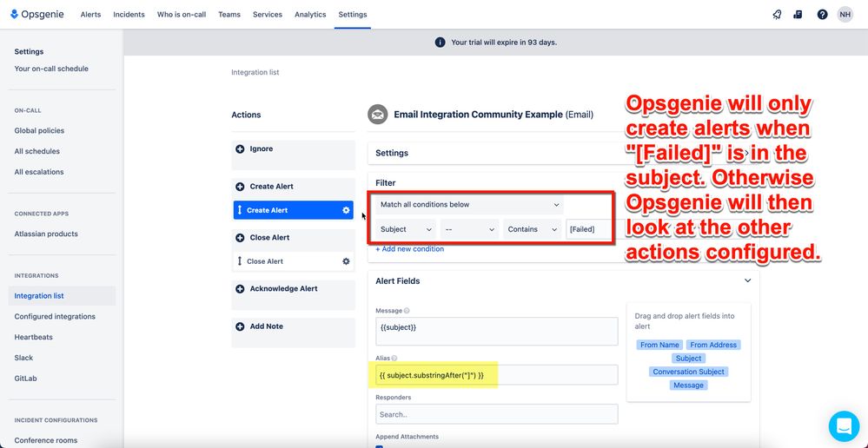Open Heartbeats in sidebar
Image resolution: width=868 pixels, height=448 pixels.
click(x=34, y=337)
